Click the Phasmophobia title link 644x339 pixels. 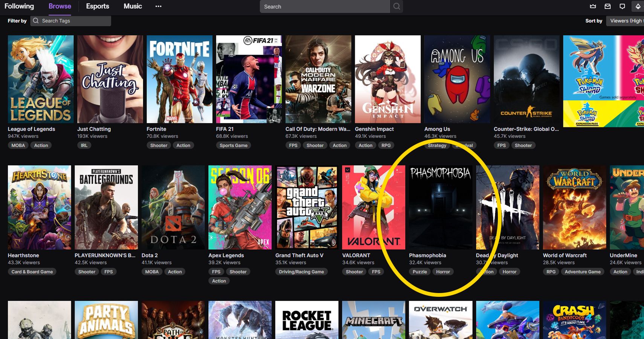point(427,255)
